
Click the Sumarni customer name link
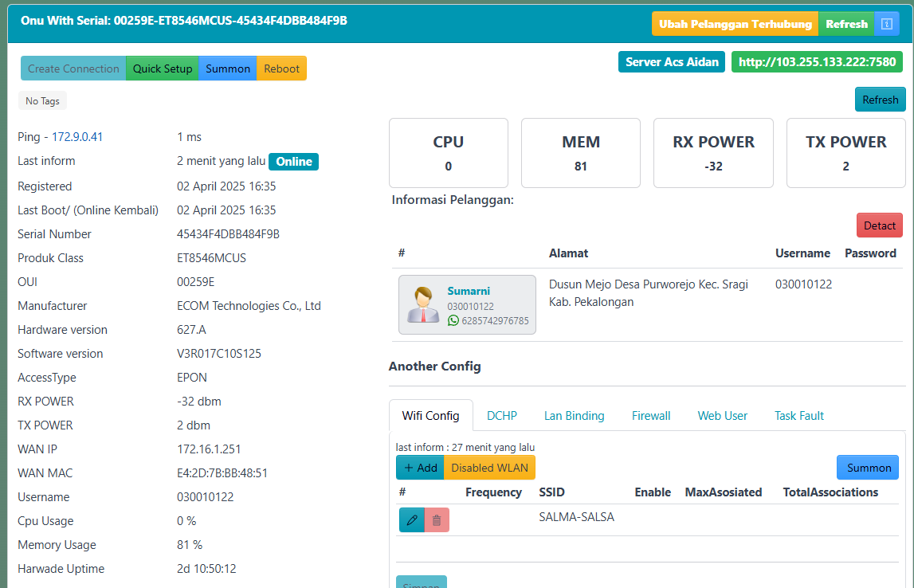tap(469, 292)
